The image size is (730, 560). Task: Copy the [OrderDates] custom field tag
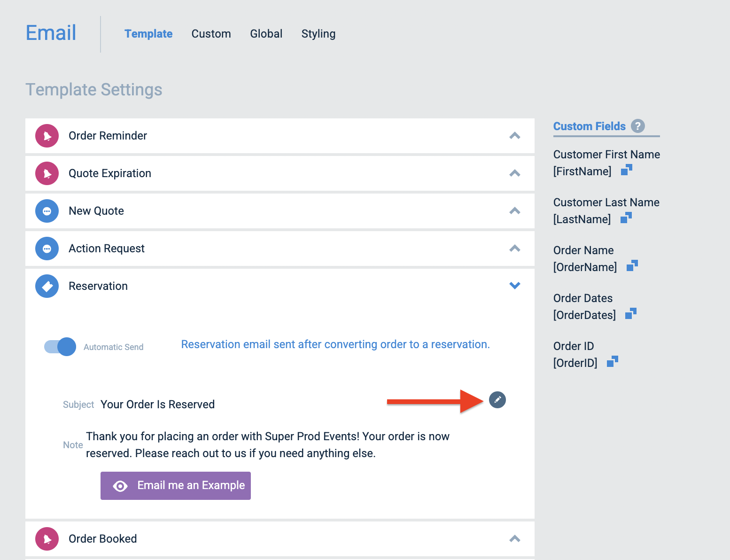tap(631, 314)
